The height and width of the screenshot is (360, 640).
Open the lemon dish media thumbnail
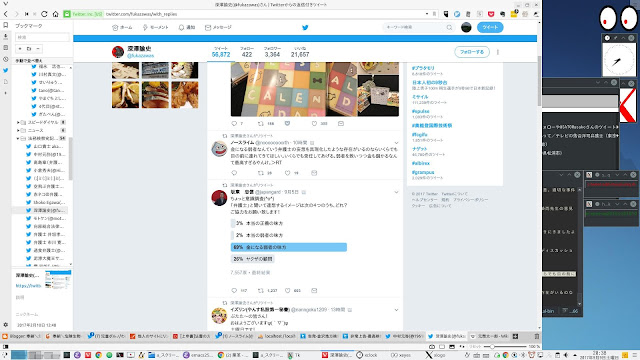pos(125,95)
